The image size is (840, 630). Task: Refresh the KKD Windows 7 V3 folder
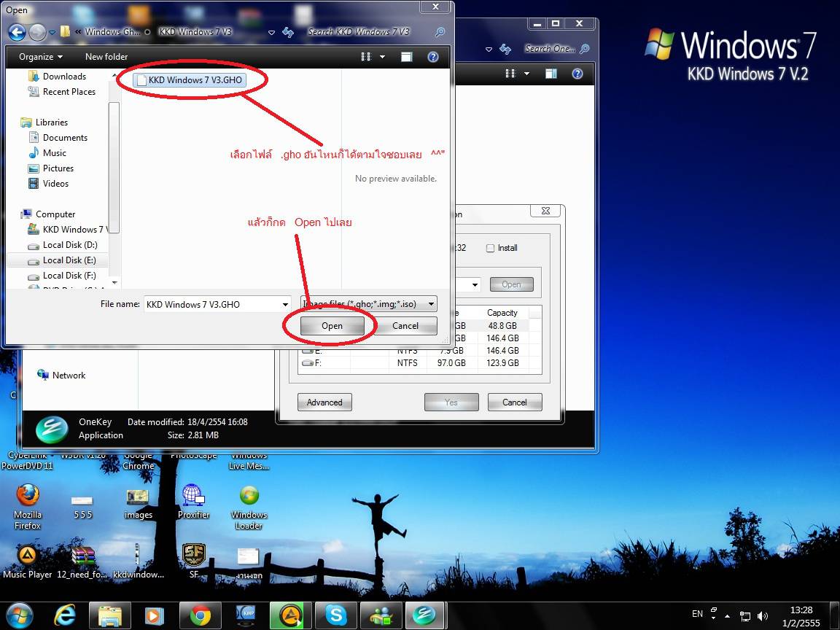(288, 33)
